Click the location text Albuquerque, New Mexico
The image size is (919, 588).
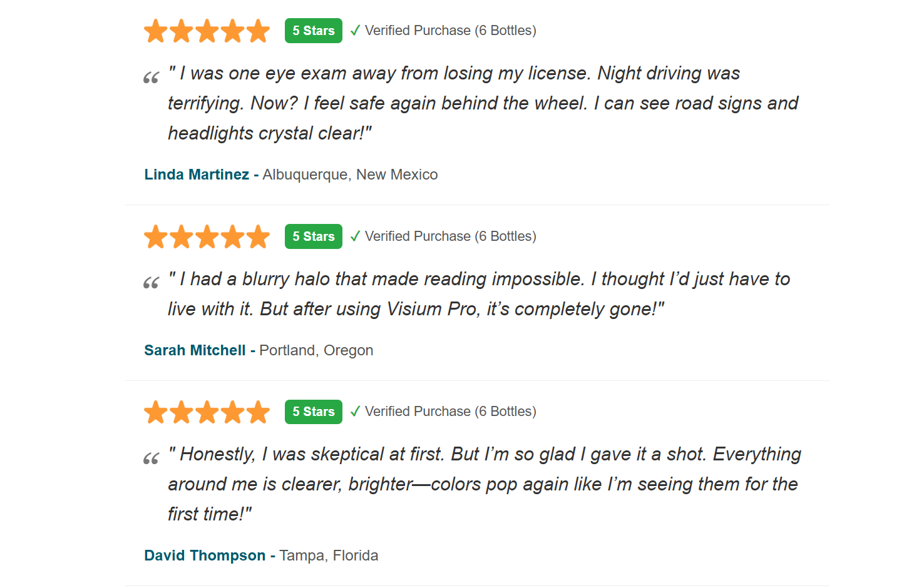click(350, 175)
